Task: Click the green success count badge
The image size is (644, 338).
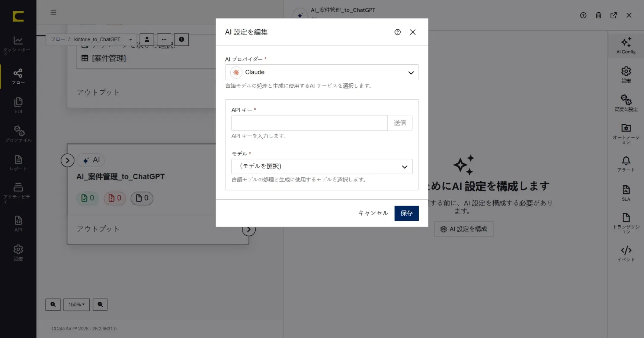Action: tap(88, 198)
